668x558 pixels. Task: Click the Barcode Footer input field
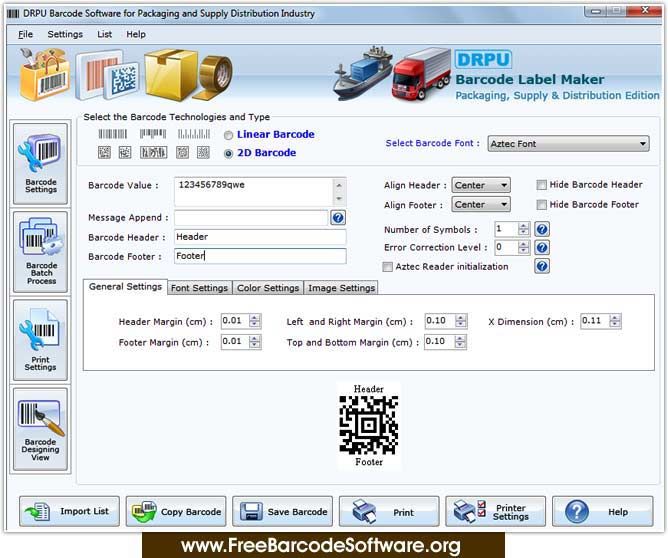click(x=260, y=256)
